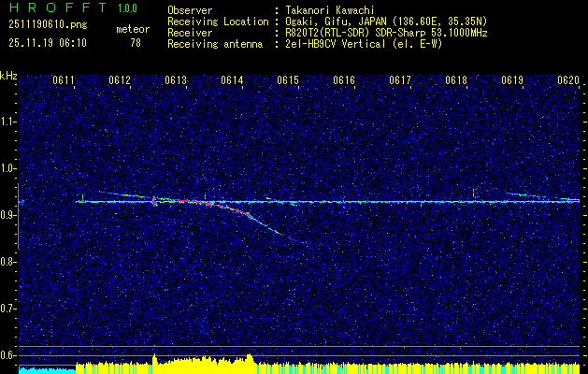Click the Ogaki, Gifu, JAPAN location text
The width and height of the screenshot is (588, 374).
[386, 22]
